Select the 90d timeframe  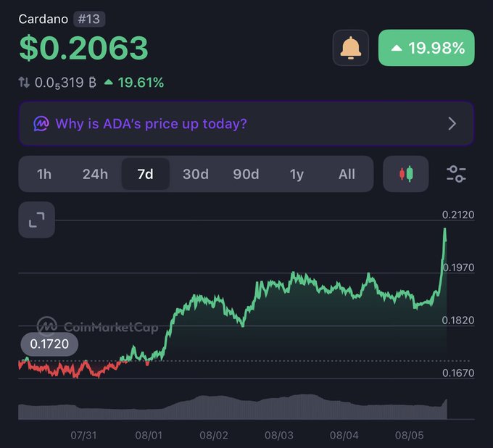tap(246, 174)
